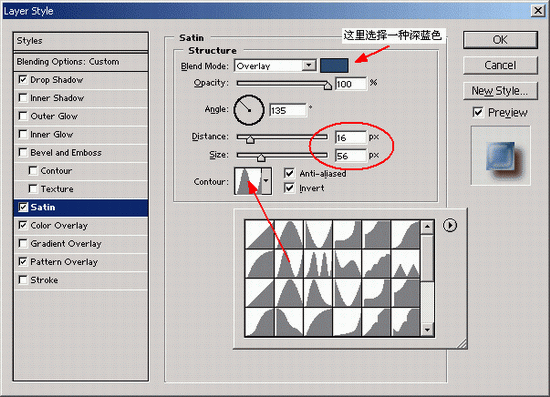This screenshot has width=550, height=397.
Task: Click the Size field showing 56
Action: coord(350,156)
